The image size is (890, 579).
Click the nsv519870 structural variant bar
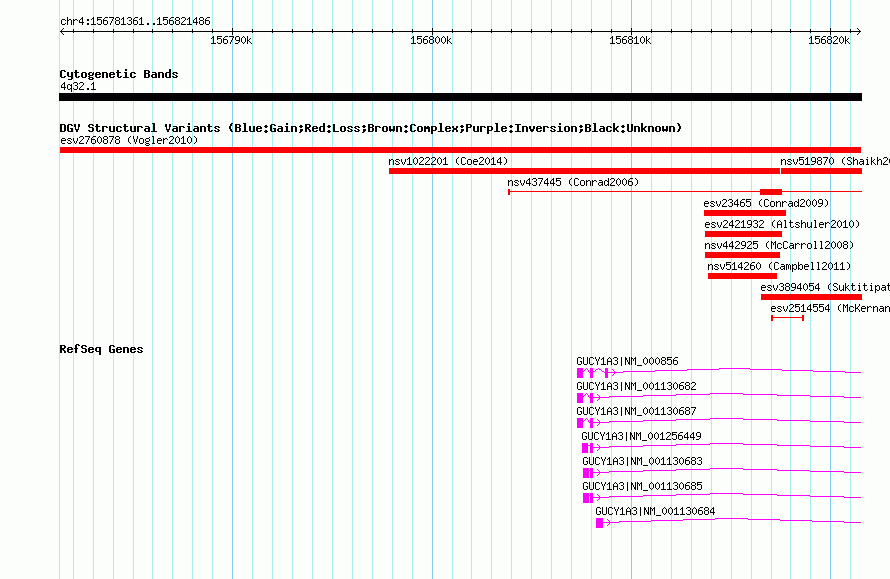[821, 171]
